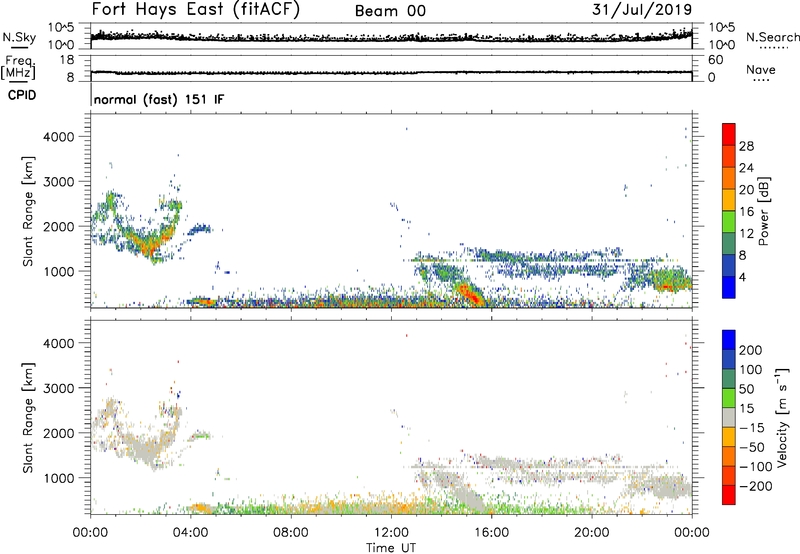Click the '16:00' time tick label

click(x=491, y=533)
